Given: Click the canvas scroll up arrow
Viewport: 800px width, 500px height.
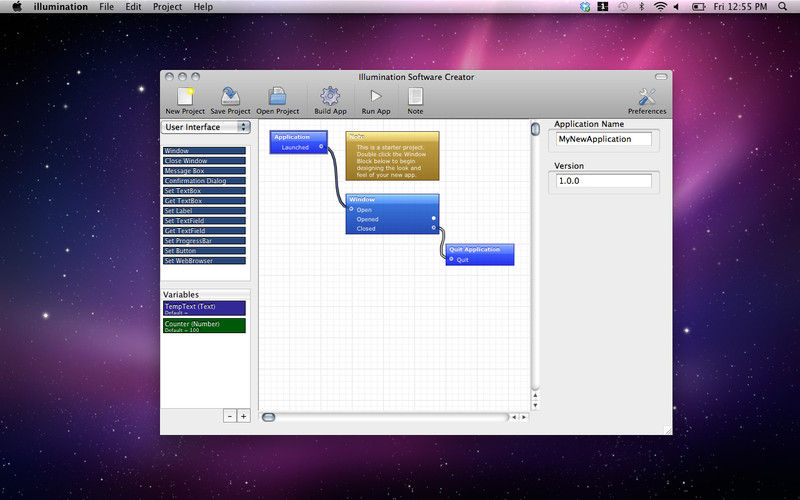Looking at the screenshot, I should pyautogui.click(x=535, y=396).
